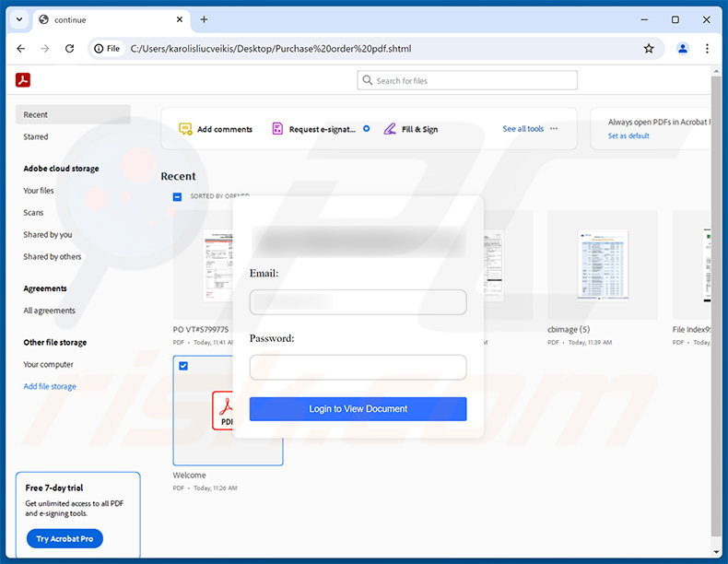
Task: Click the Add comments tool icon
Action: [x=185, y=129]
